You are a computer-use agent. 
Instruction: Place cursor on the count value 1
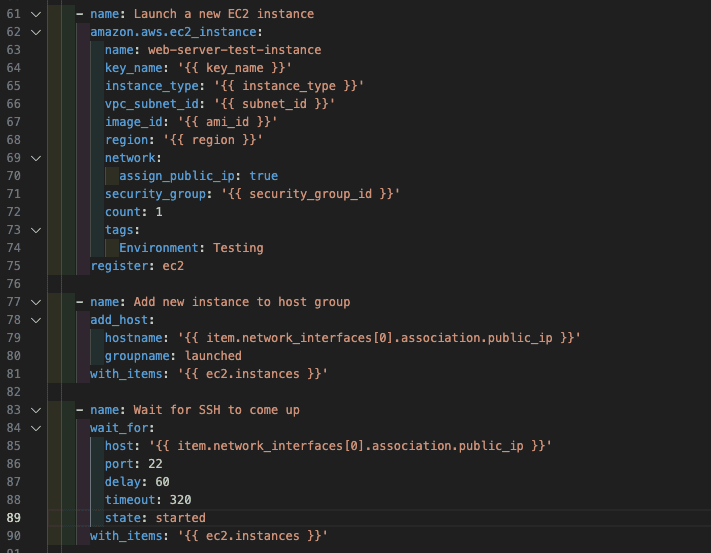click(x=159, y=212)
